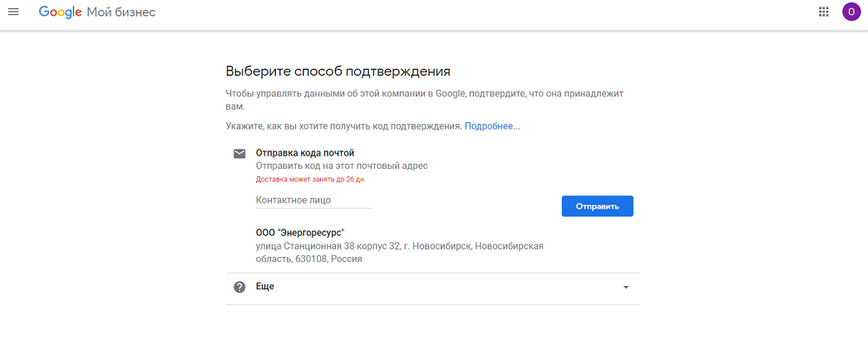Focus the Контактное лицо input field
The height and width of the screenshot is (350, 868).
point(313,200)
